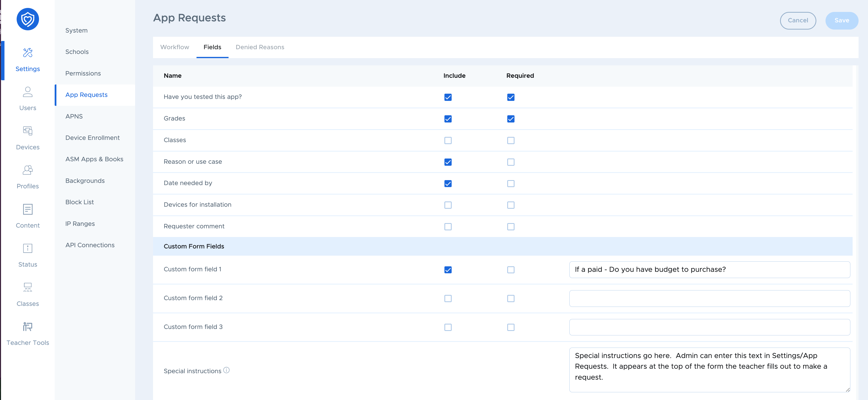Open the Settings section from the sidebar
The image size is (868, 400).
tap(28, 60)
